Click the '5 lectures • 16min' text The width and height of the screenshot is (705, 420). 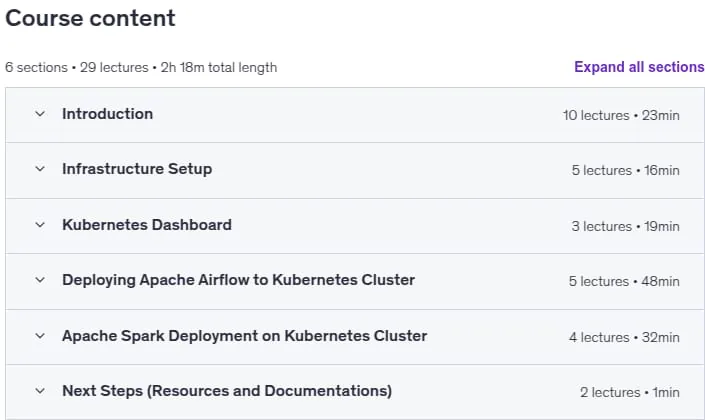(x=625, y=170)
